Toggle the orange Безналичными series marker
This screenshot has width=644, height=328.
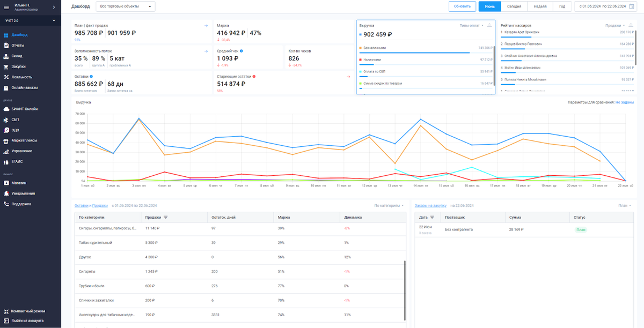click(x=361, y=48)
